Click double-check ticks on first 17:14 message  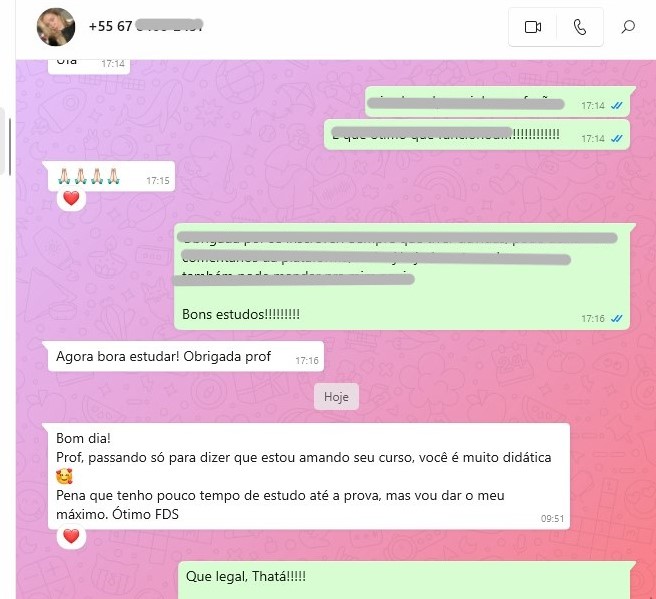click(x=617, y=106)
